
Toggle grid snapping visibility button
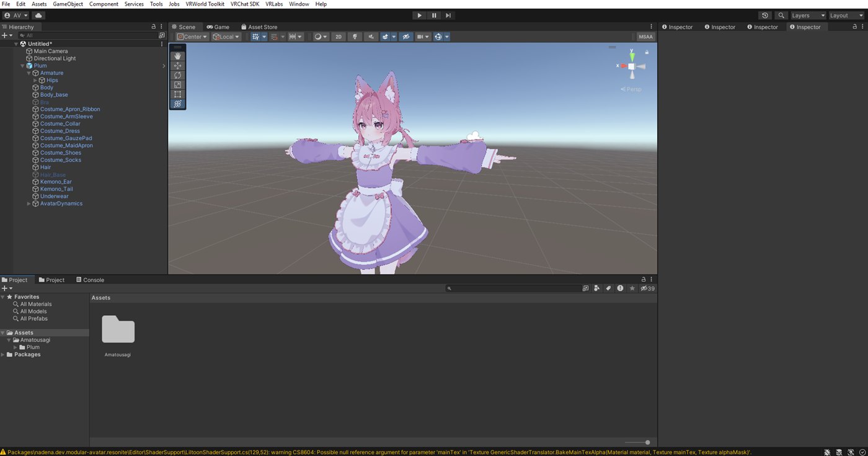coord(255,37)
